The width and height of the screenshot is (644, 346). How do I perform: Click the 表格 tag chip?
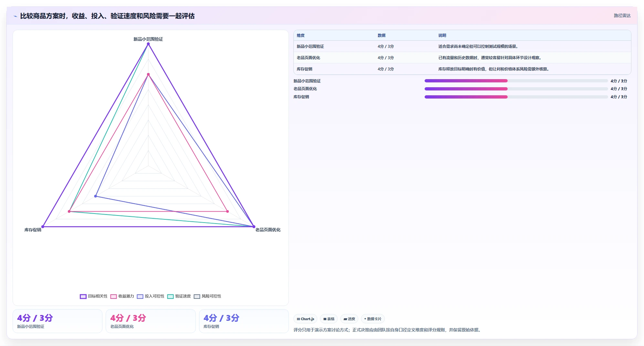[329, 319]
